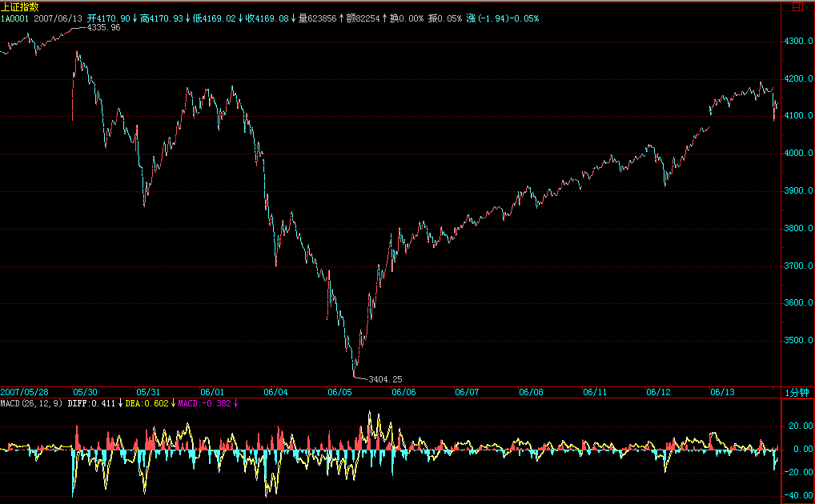This screenshot has height=504, width=815.
Task: Click the 06/08 date on time axis
Action: 531,392
